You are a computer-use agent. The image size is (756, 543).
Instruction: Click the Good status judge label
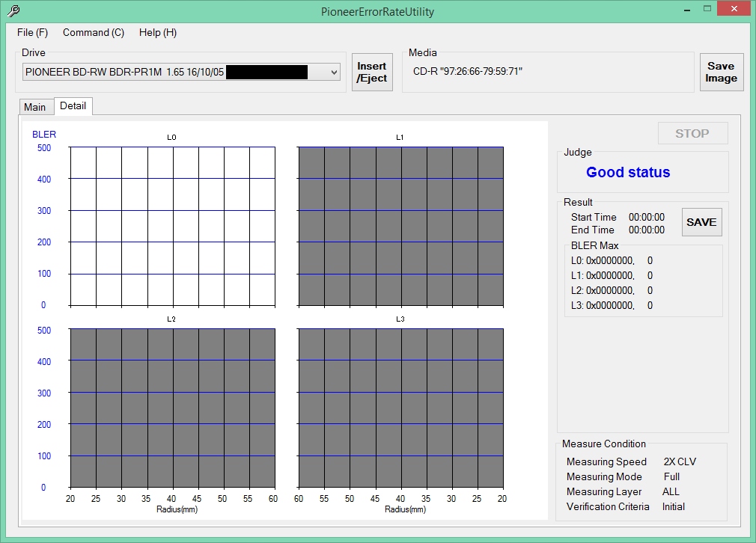pyautogui.click(x=628, y=173)
